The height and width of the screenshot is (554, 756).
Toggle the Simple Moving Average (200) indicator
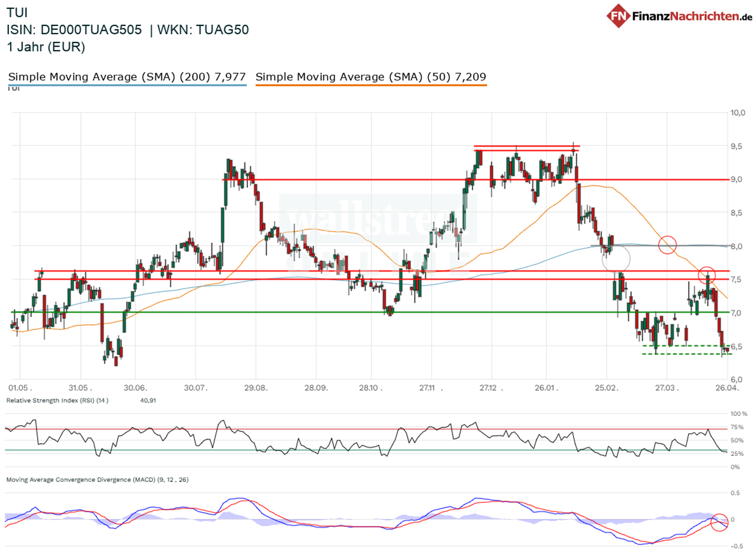tap(128, 76)
